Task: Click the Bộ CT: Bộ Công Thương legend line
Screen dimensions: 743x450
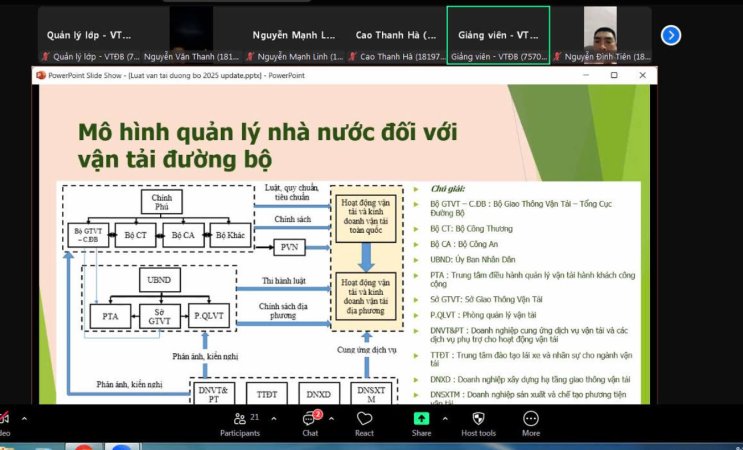Action: [x=471, y=229]
